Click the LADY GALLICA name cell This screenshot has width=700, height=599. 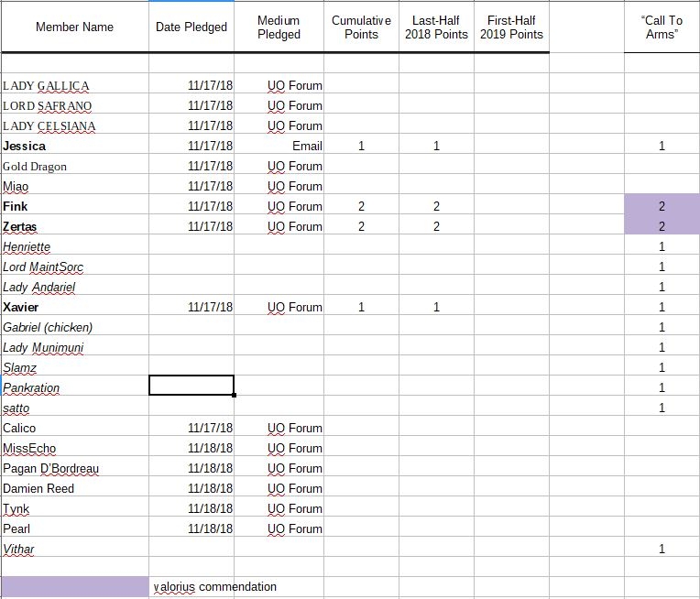(x=74, y=83)
